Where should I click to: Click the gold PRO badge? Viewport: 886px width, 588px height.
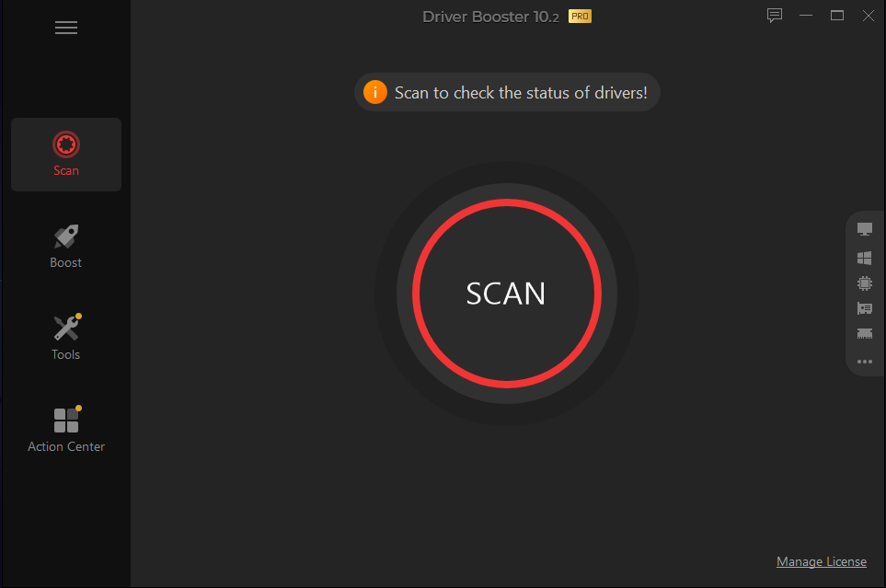click(x=580, y=17)
